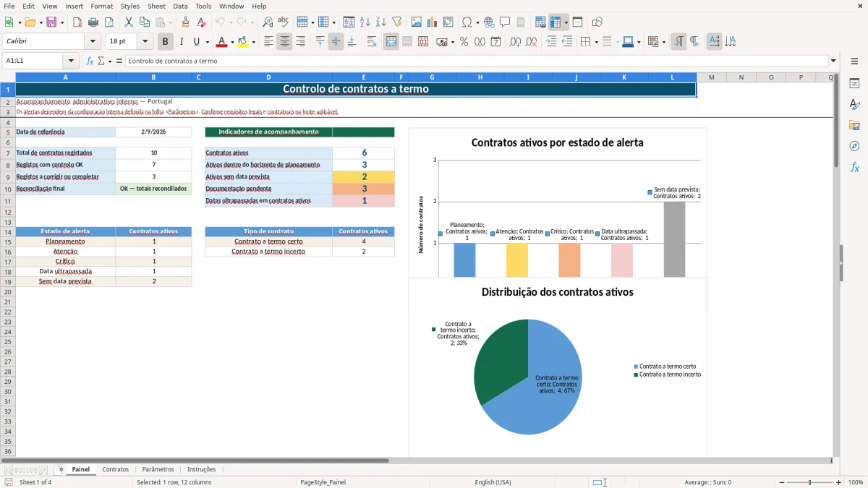
Task: Open the Function Wizard fx icon
Action: 90,61
